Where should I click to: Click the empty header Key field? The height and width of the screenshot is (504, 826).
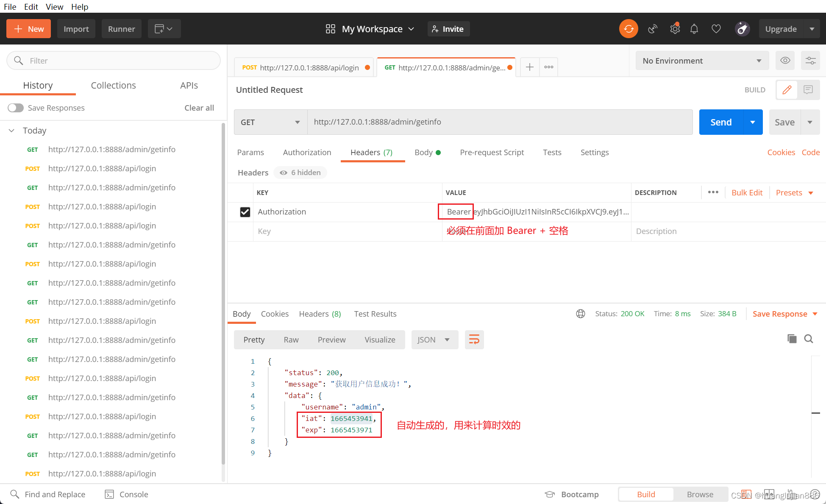(348, 231)
